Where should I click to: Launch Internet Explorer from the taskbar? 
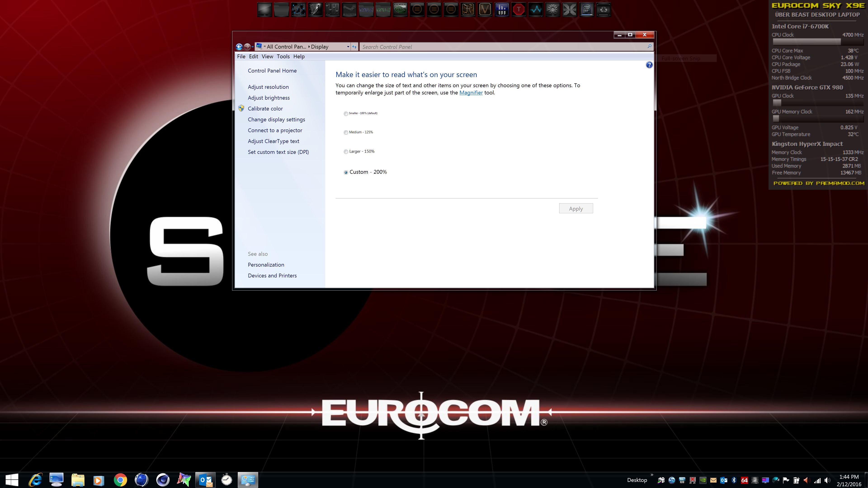pyautogui.click(x=36, y=480)
